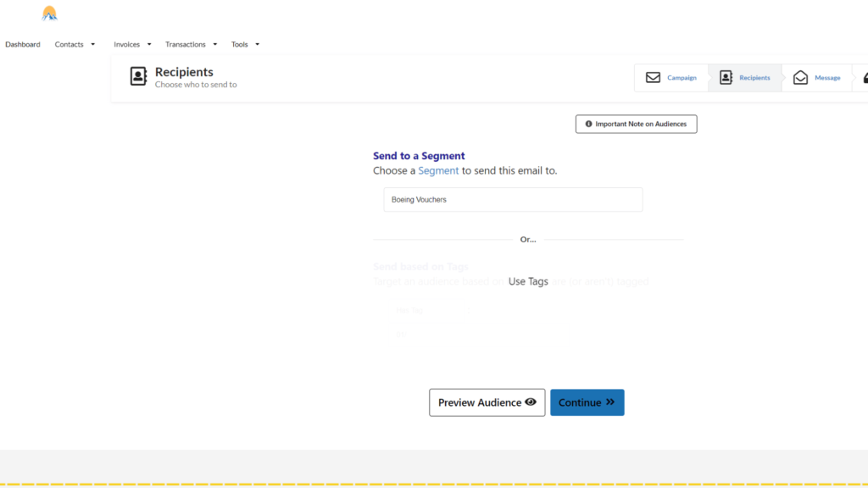Expand the Invoices dropdown menu

pos(132,45)
